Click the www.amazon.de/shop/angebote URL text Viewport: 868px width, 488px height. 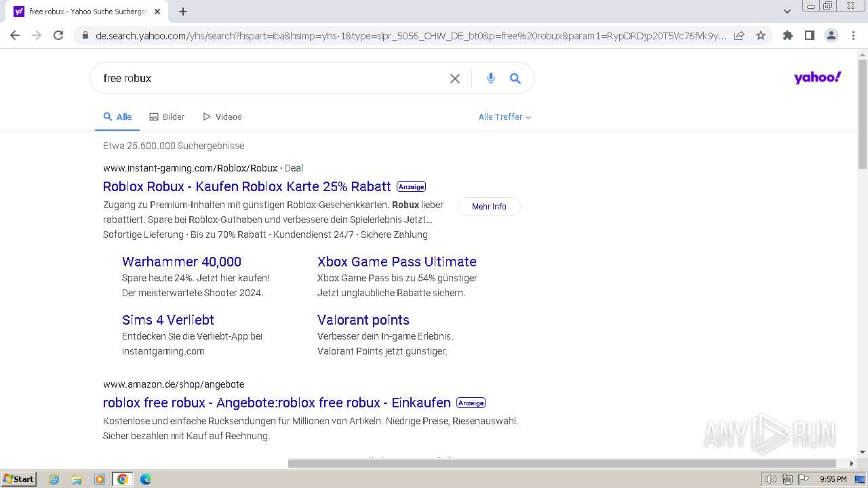click(x=174, y=384)
